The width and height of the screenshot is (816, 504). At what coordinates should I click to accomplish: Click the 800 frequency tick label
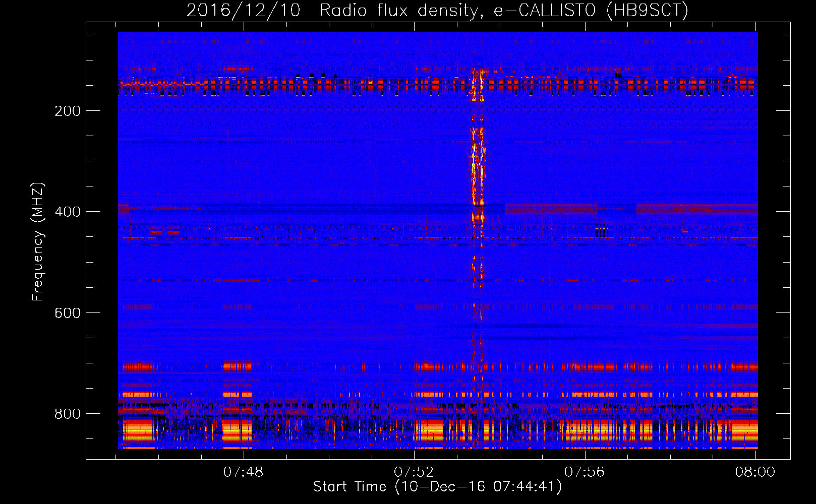pos(68,414)
